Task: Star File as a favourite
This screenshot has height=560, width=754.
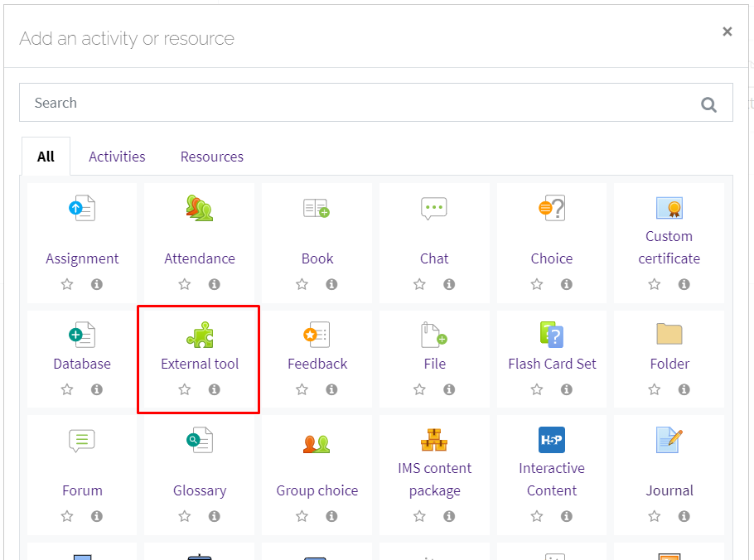Action: click(419, 389)
